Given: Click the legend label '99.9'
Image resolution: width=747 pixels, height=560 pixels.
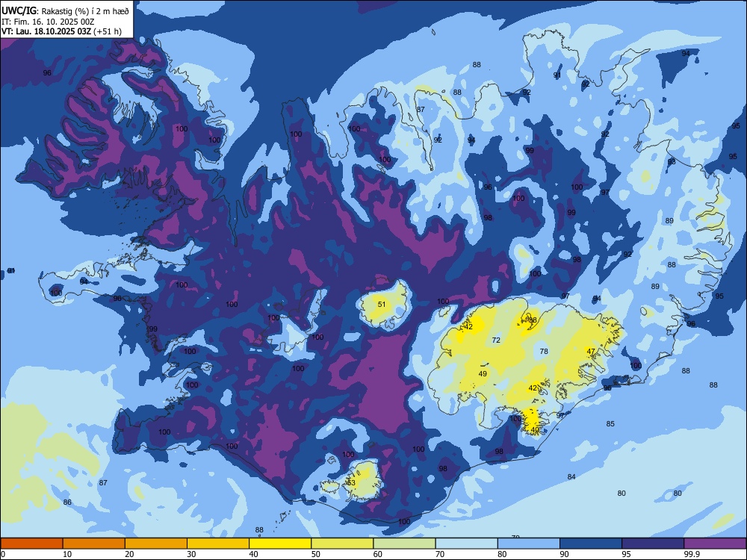Looking at the screenshot, I should click(x=692, y=554).
